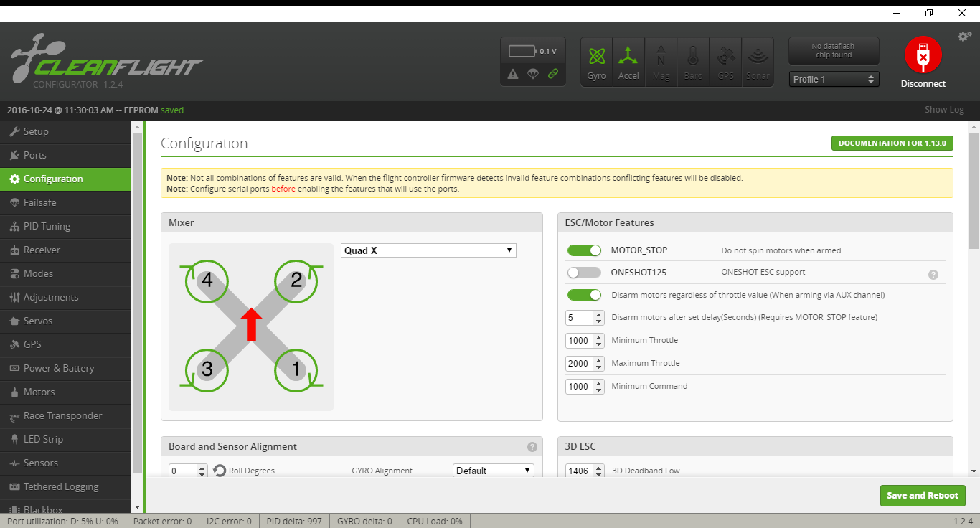Click motor 1 in mixer diagram
Image resolution: width=980 pixels, height=528 pixels.
pos(296,369)
